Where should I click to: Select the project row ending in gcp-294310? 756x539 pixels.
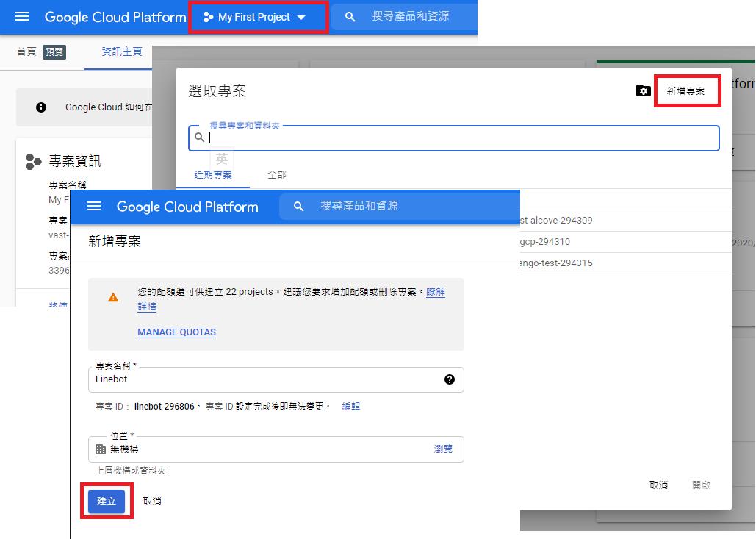[626, 242]
